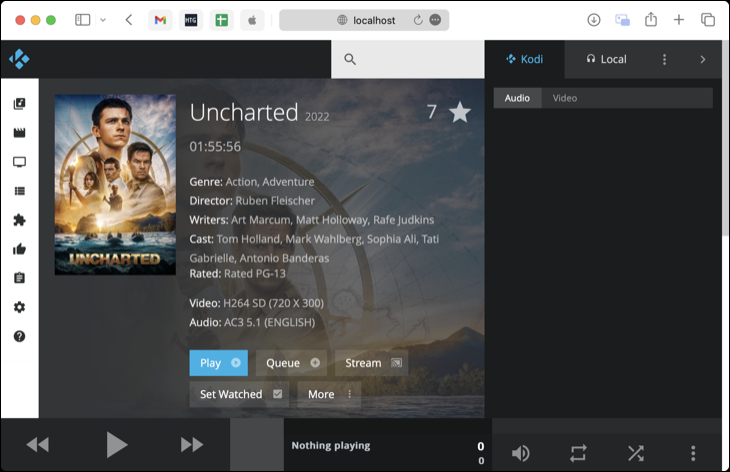The width and height of the screenshot is (730, 472).
Task: Open the HTG favorite icon in toolbar
Action: pos(191,20)
